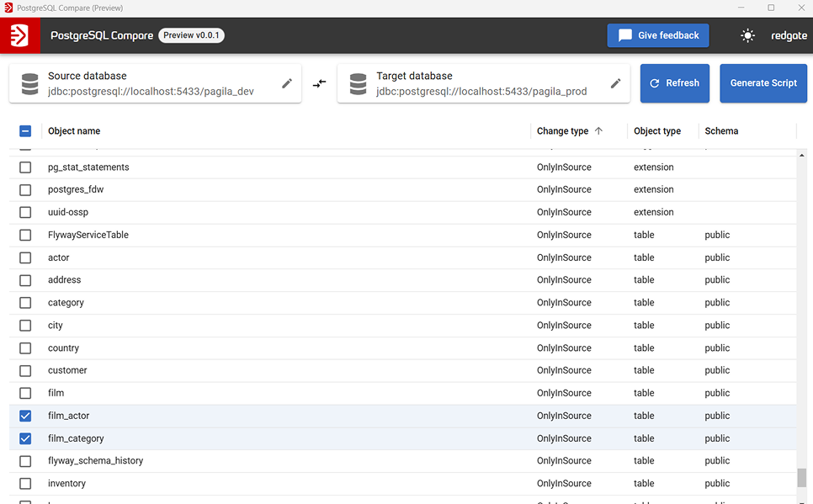Edit the target database connection pencil icon
This screenshot has width=813, height=504.
coord(615,83)
